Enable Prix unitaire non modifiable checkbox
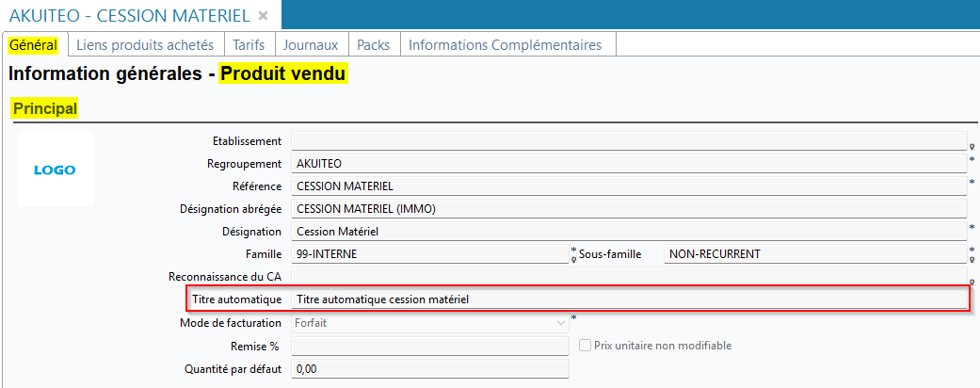The image size is (980, 388). click(x=585, y=346)
